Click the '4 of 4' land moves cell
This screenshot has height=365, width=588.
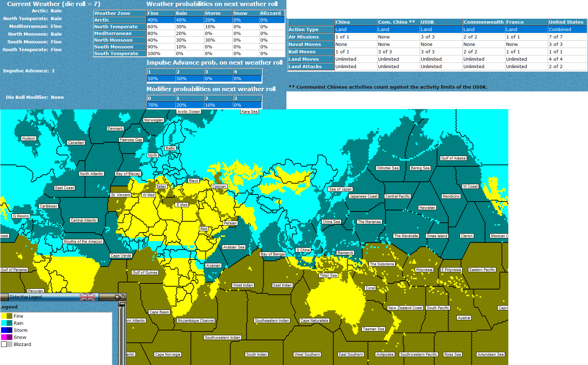point(568,59)
